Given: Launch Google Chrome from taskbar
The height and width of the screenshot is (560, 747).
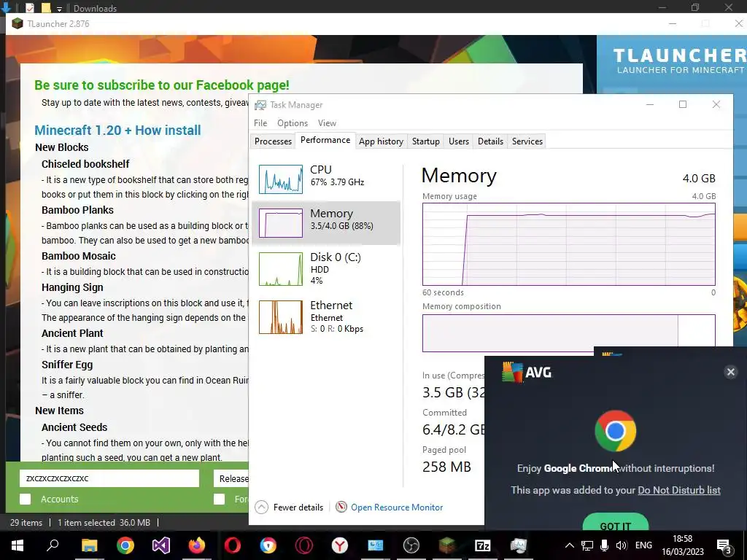Looking at the screenshot, I should pyautogui.click(x=125, y=545).
